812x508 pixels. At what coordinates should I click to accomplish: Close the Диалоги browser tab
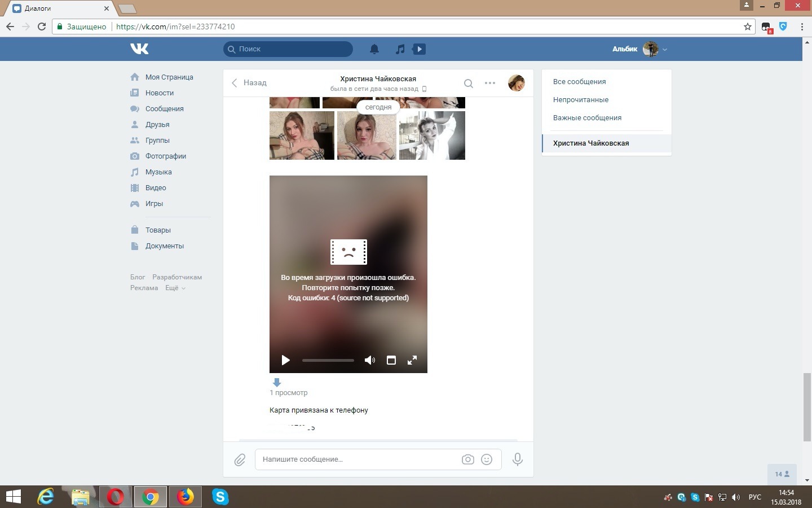tap(107, 8)
